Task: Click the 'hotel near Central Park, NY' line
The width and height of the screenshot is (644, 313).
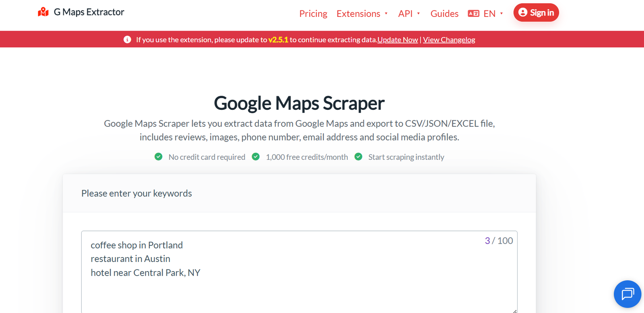Action: (145, 273)
